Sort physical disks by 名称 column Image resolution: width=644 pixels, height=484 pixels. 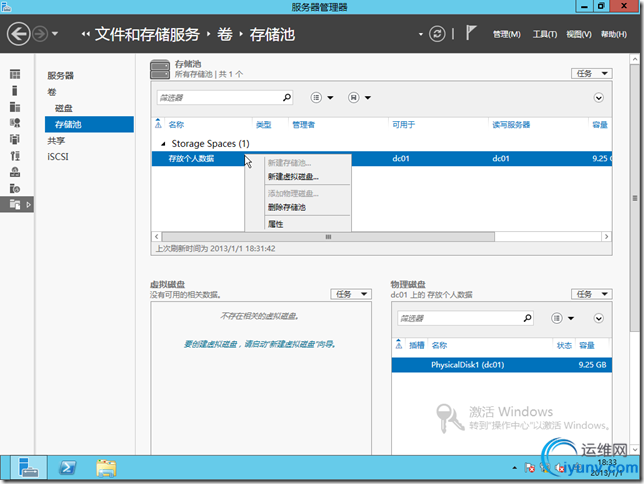point(439,345)
